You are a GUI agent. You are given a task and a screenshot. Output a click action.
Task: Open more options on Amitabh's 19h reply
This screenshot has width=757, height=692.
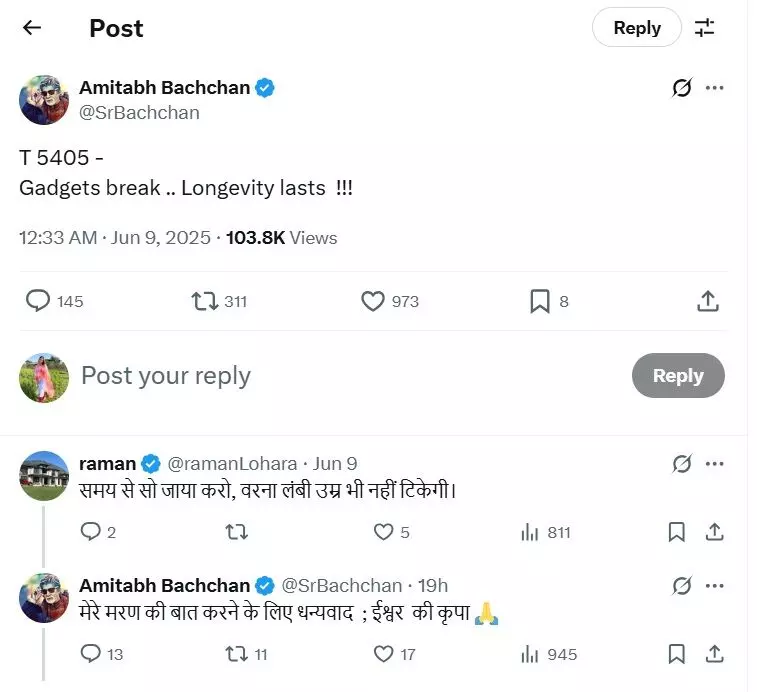715,586
